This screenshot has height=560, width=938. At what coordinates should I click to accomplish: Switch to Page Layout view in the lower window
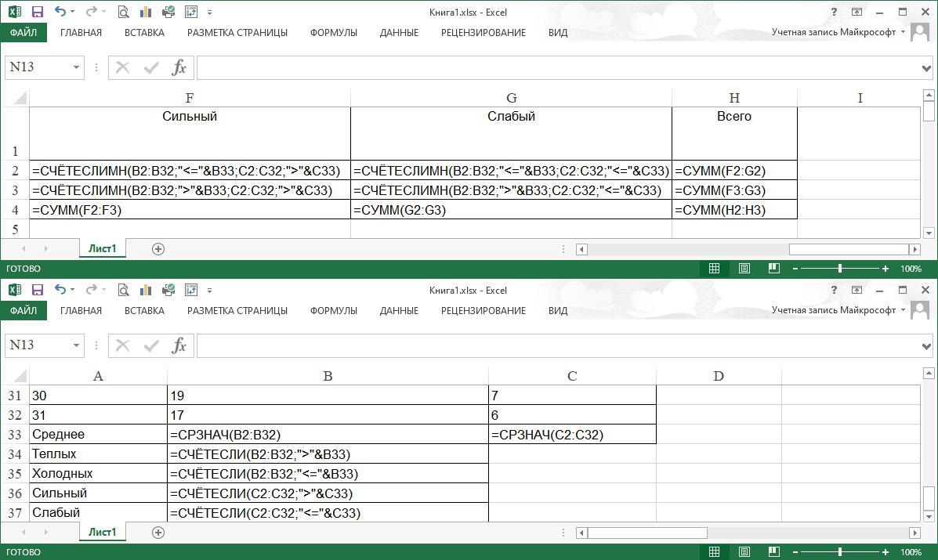tap(744, 552)
